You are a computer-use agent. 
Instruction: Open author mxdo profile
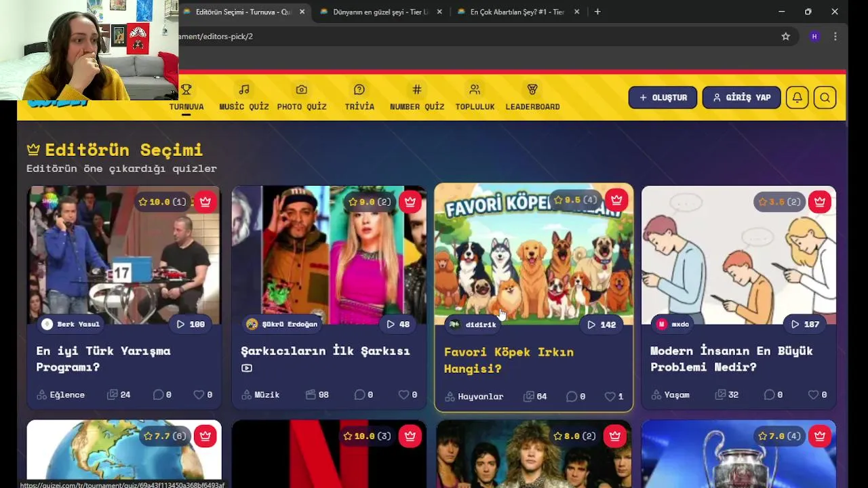tap(673, 324)
